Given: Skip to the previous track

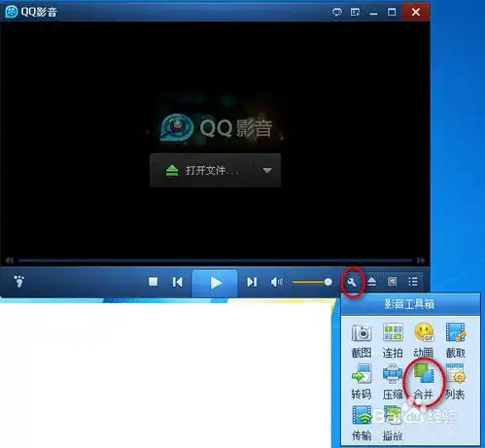Looking at the screenshot, I should click(x=177, y=282).
